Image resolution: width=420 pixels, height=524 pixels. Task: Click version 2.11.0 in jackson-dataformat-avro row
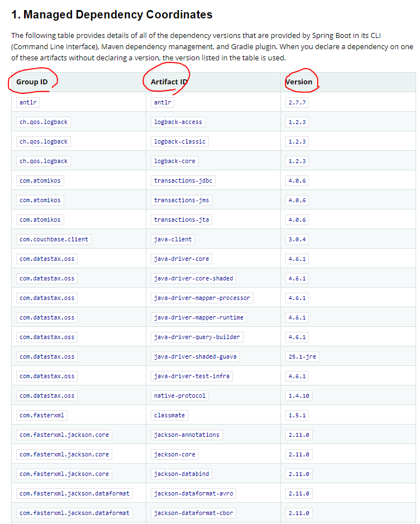[x=299, y=493]
